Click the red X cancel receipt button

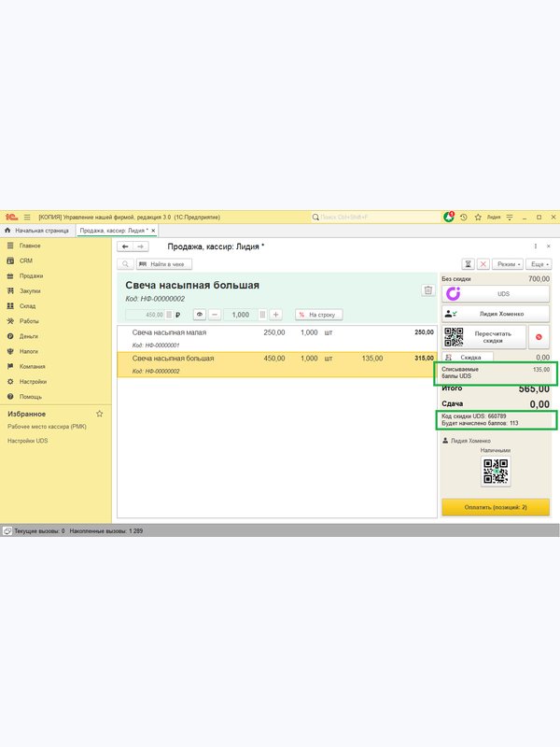(x=483, y=264)
